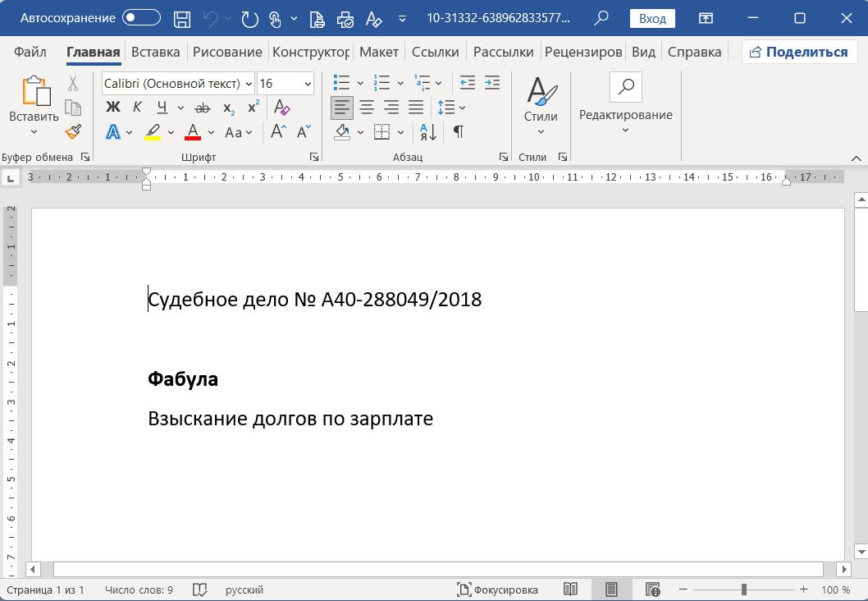868x601 pixels.
Task: Enable underline formatting
Action: click(x=162, y=107)
